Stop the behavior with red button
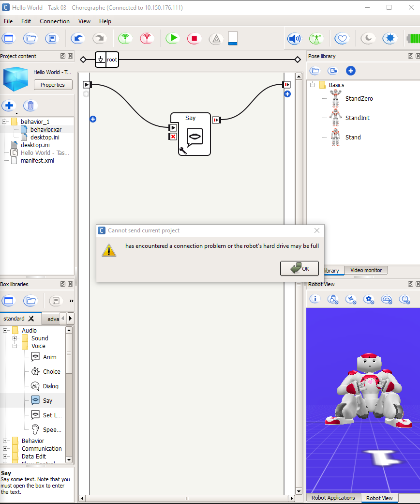The height and width of the screenshot is (504, 420). pyautogui.click(x=195, y=39)
